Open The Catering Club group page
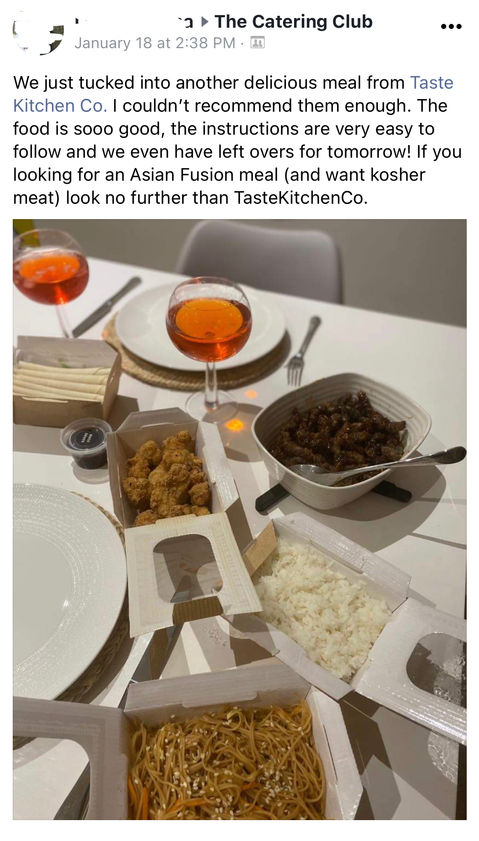The width and height of the screenshot is (479, 841). (293, 22)
